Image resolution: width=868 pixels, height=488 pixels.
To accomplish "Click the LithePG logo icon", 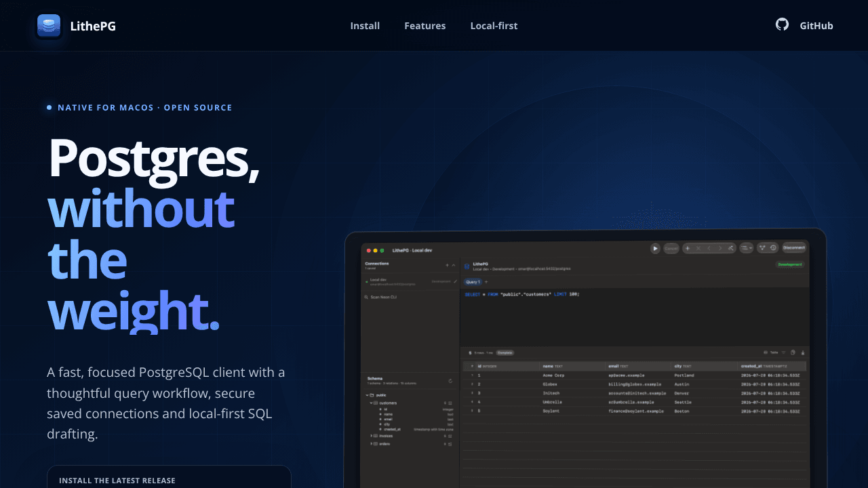I will pyautogui.click(x=49, y=26).
